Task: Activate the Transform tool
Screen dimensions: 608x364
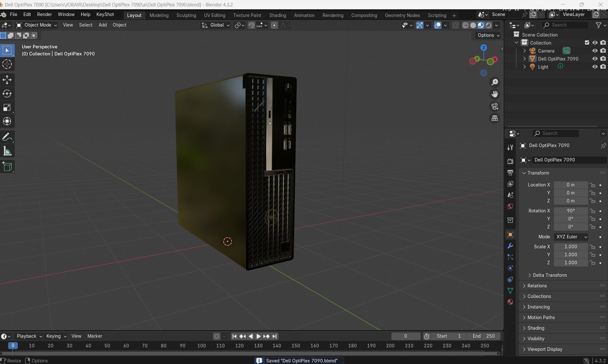Action: click(7, 121)
